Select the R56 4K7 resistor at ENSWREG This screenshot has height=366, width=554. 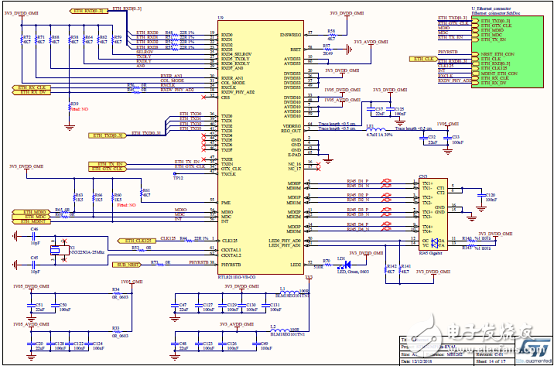[x=331, y=35]
